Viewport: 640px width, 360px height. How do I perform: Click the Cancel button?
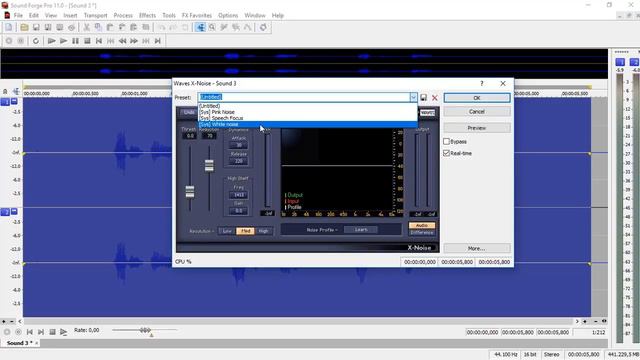pos(477,111)
